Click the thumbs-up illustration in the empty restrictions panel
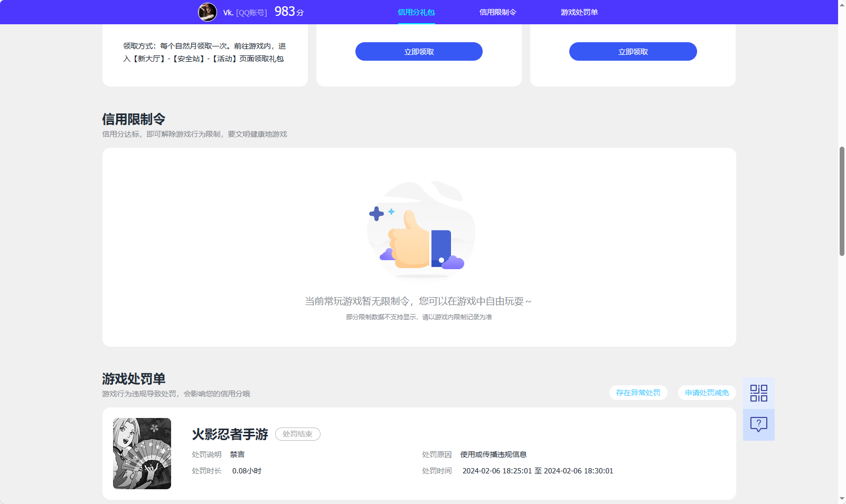The height and width of the screenshot is (504, 846). click(421, 230)
